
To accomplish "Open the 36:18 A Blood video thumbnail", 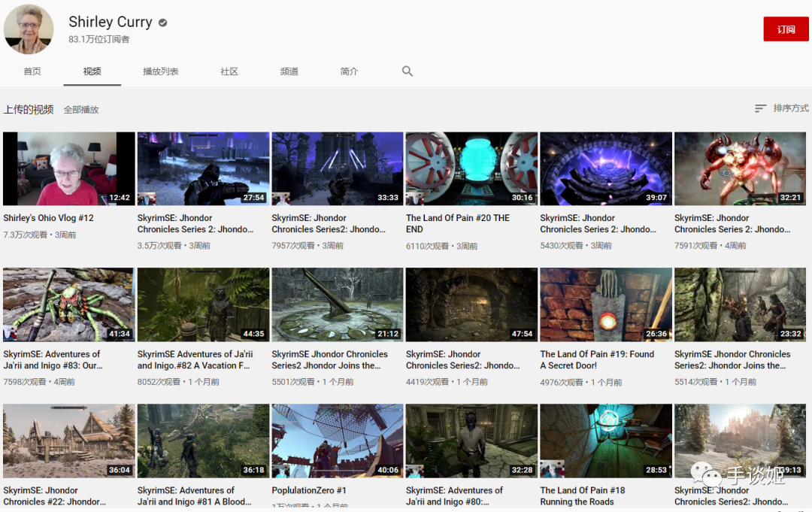I will [x=203, y=441].
